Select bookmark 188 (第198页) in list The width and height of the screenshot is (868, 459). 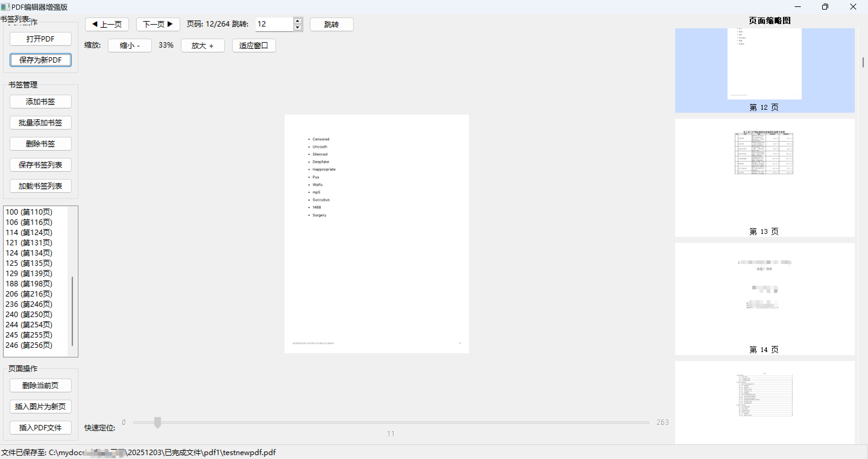(29, 284)
